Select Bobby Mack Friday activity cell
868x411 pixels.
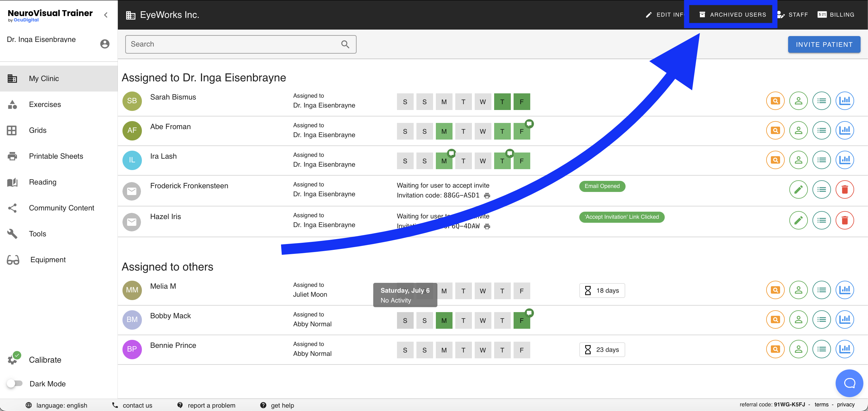point(522,320)
